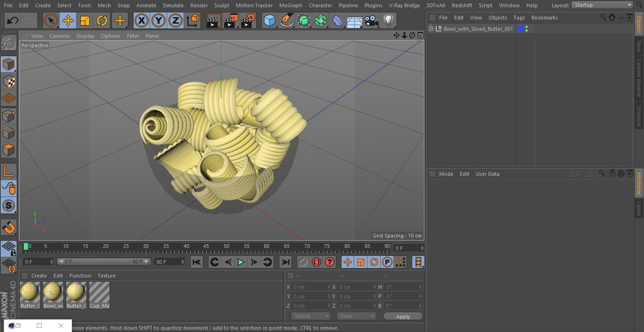Add a Light object

click(388, 21)
